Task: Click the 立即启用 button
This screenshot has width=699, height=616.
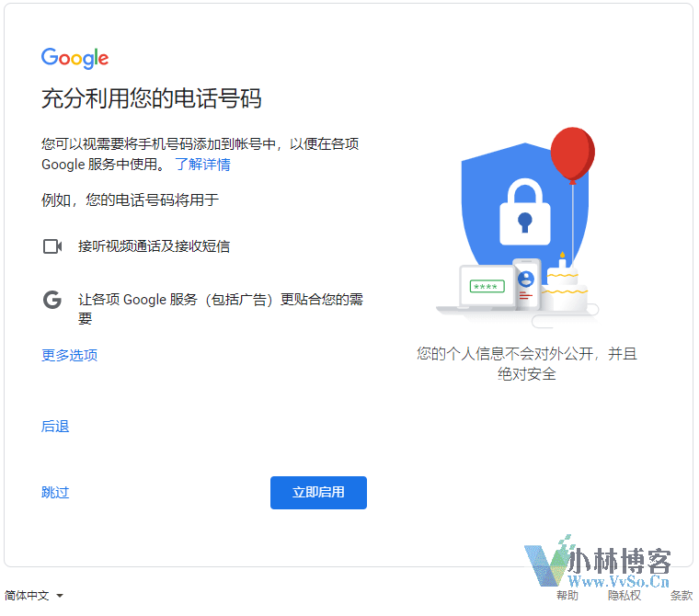Action: coord(318,493)
